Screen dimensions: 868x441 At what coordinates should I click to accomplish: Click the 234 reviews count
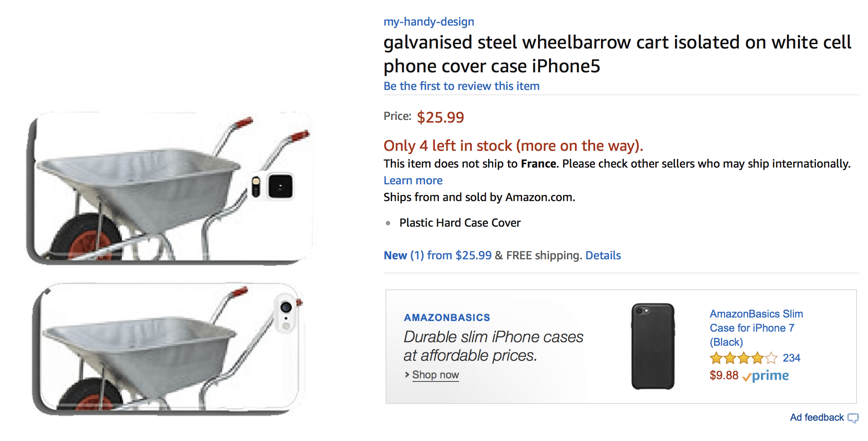point(791,358)
